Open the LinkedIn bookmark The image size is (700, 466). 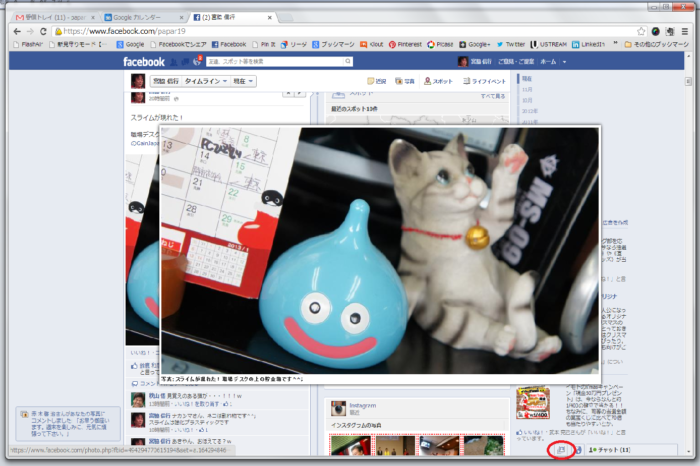pos(588,44)
